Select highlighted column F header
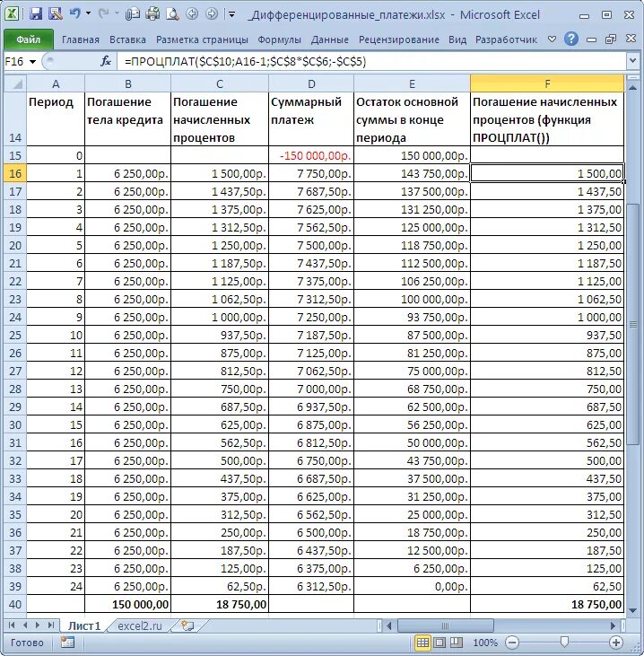644x656 pixels. click(547, 83)
